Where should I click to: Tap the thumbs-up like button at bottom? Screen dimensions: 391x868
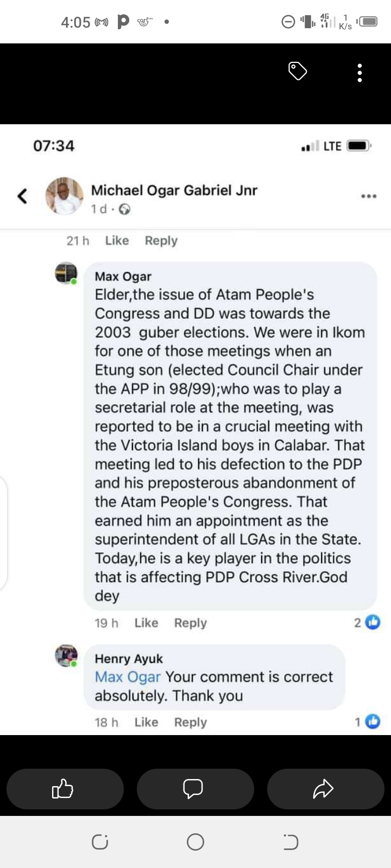[x=65, y=789]
